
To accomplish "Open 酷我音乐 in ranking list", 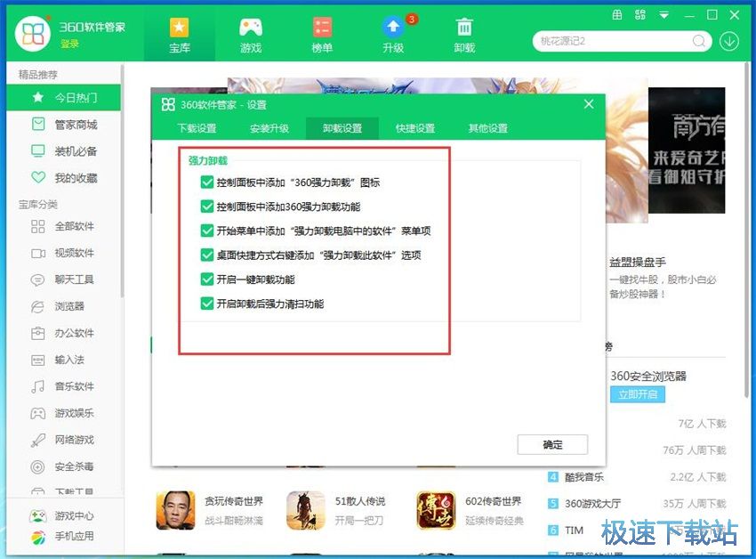I will [x=583, y=477].
